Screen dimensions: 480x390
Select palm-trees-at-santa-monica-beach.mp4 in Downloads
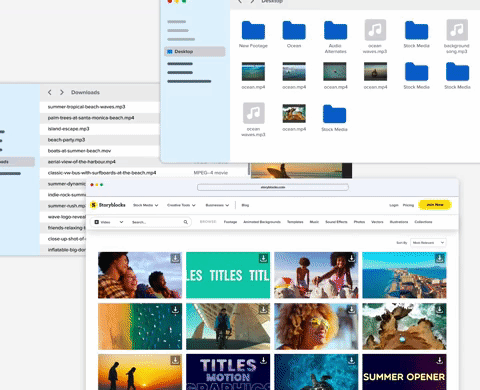click(x=100, y=118)
